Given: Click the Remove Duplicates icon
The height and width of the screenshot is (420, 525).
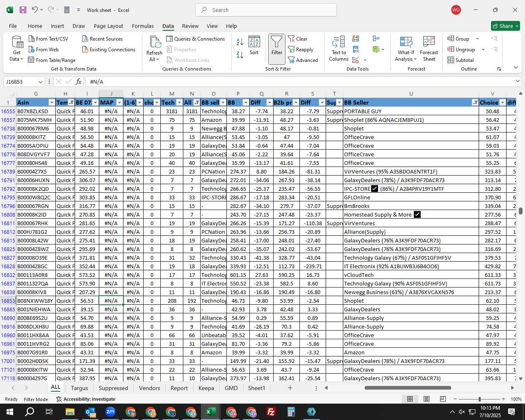Looking at the screenshot, I should point(356,49).
